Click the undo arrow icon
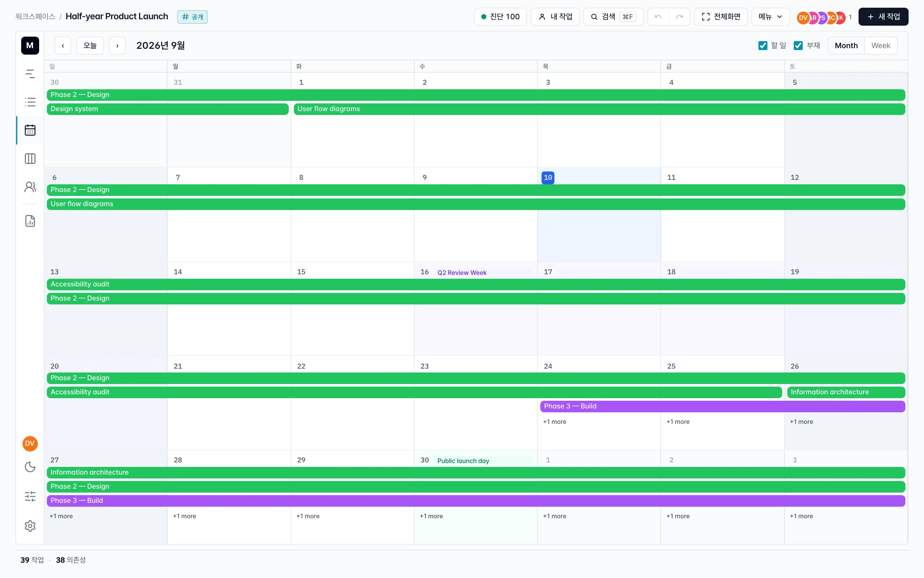 658,17
